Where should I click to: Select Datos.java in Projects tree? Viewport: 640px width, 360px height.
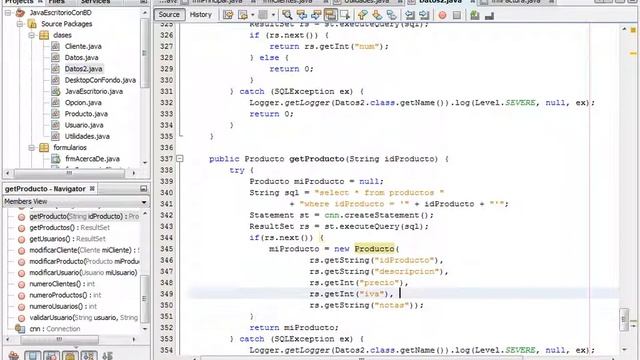pos(81,58)
